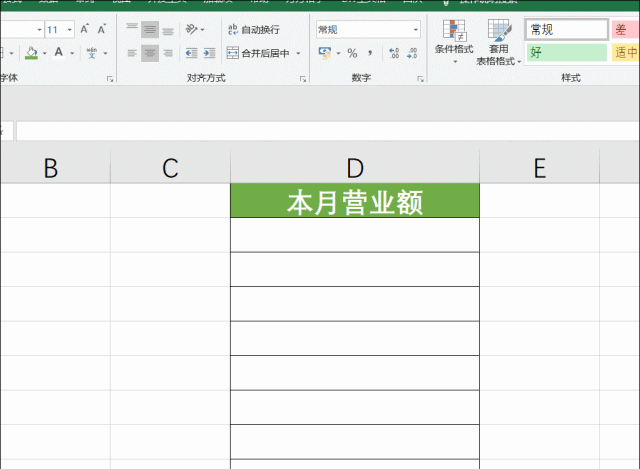The width and height of the screenshot is (640, 469).
Task: Increase the font size with the larger A icon
Action: coord(84,29)
